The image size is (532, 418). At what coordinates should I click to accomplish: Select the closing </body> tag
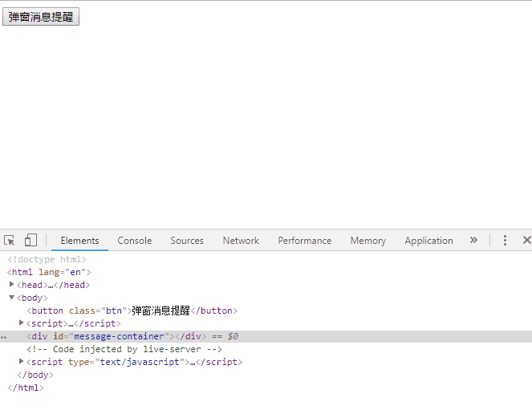tap(35, 375)
